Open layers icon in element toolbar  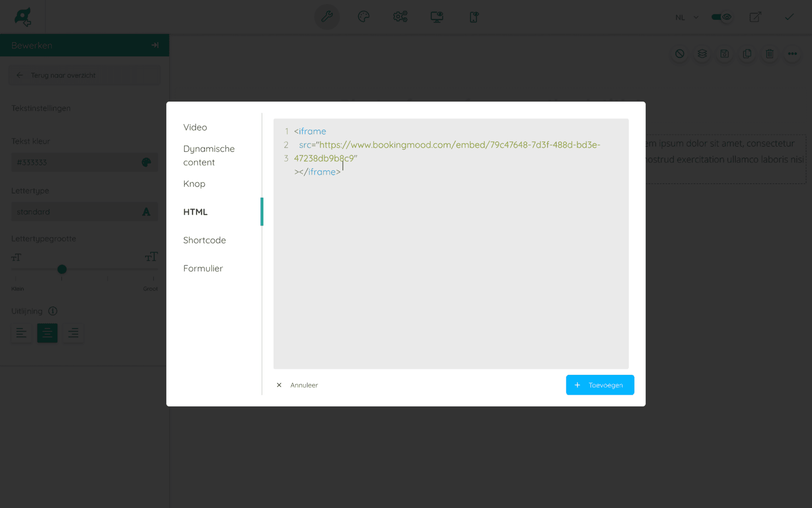pyautogui.click(x=702, y=53)
